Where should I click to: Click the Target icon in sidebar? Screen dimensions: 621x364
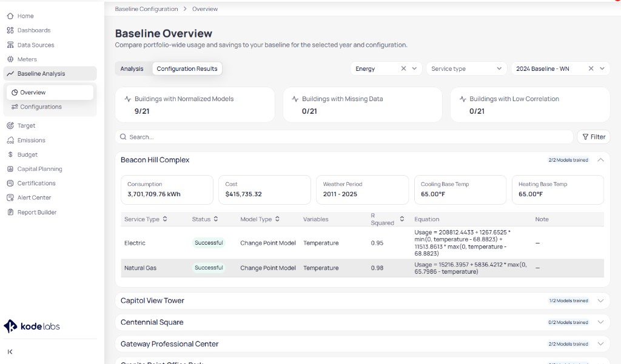[10, 126]
